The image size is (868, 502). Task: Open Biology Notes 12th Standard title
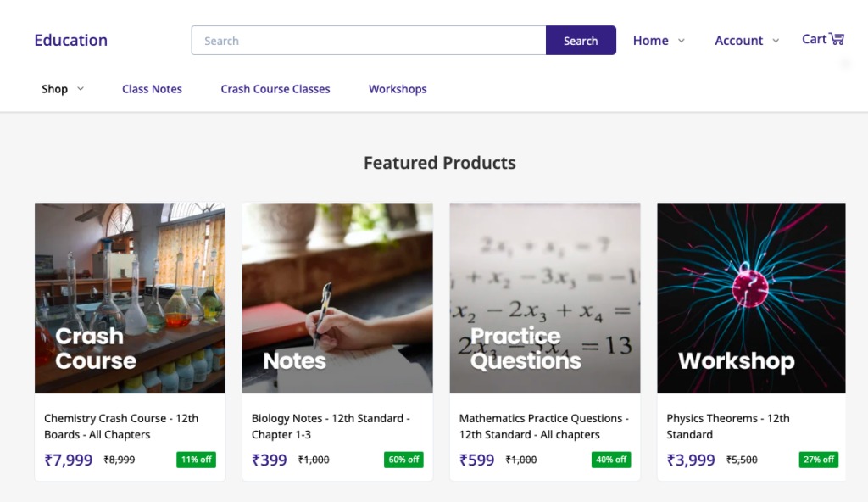click(331, 427)
